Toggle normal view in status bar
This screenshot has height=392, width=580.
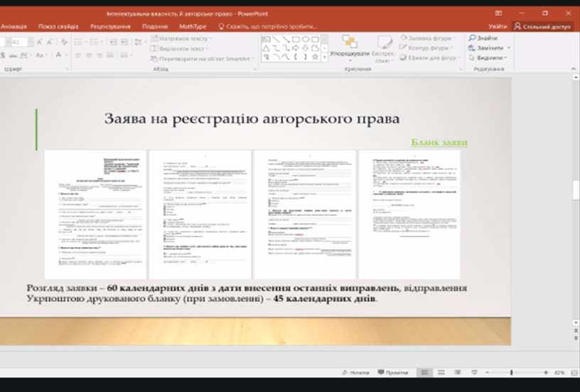point(423,372)
